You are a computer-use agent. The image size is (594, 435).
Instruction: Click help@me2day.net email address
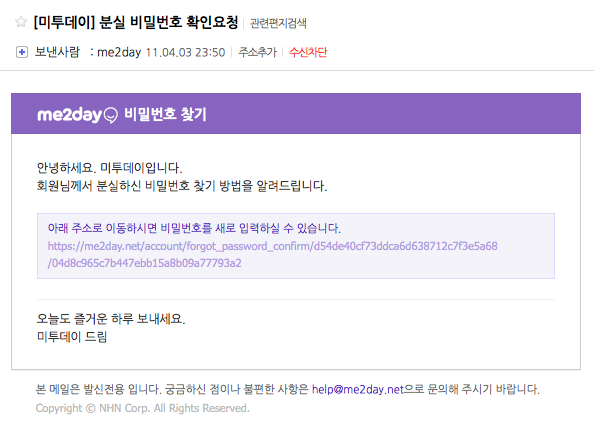click(358, 389)
